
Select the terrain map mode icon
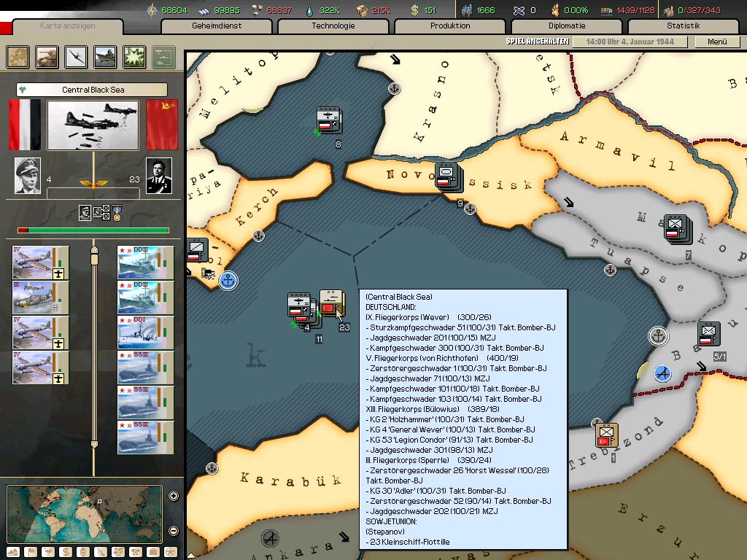(13, 553)
